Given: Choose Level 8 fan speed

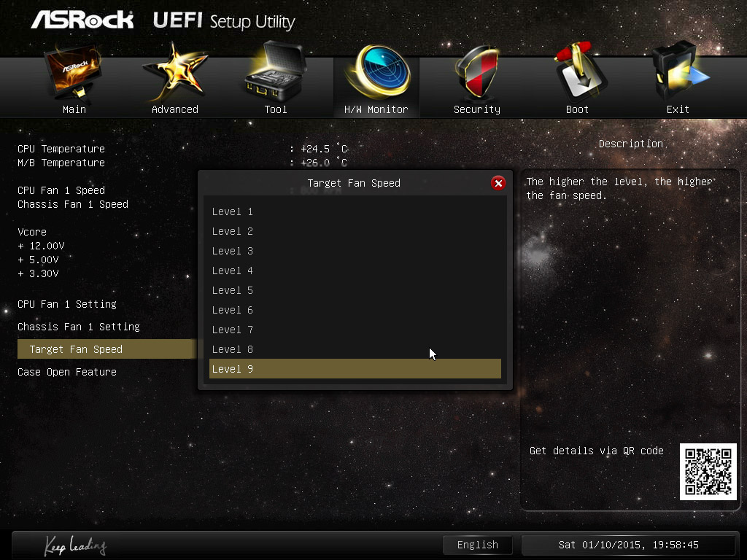Looking at the screenshot, I should click(355, 349).
